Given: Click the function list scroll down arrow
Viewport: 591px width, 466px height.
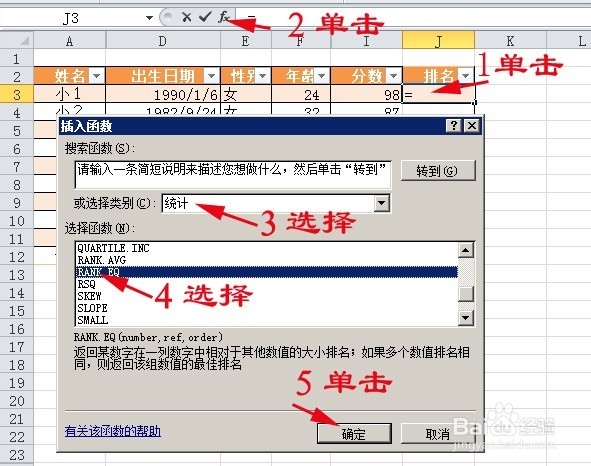Looking at the screenshot, I should (466, 318).
